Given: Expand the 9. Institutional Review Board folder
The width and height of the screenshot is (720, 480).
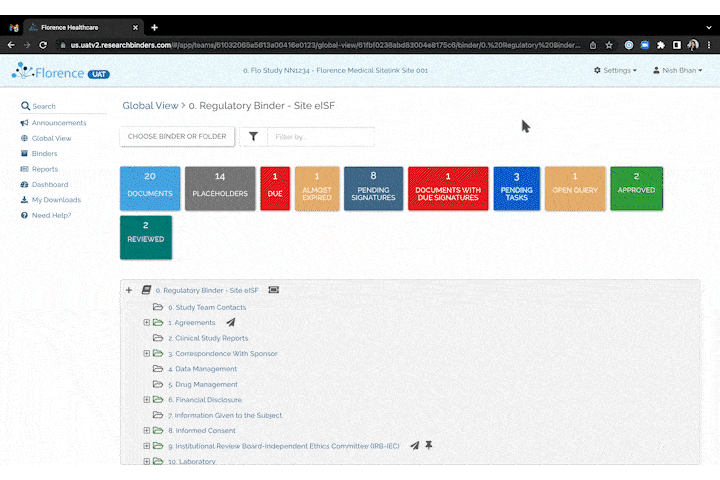Looking at the screenshot, I should [x=146, y=446].
